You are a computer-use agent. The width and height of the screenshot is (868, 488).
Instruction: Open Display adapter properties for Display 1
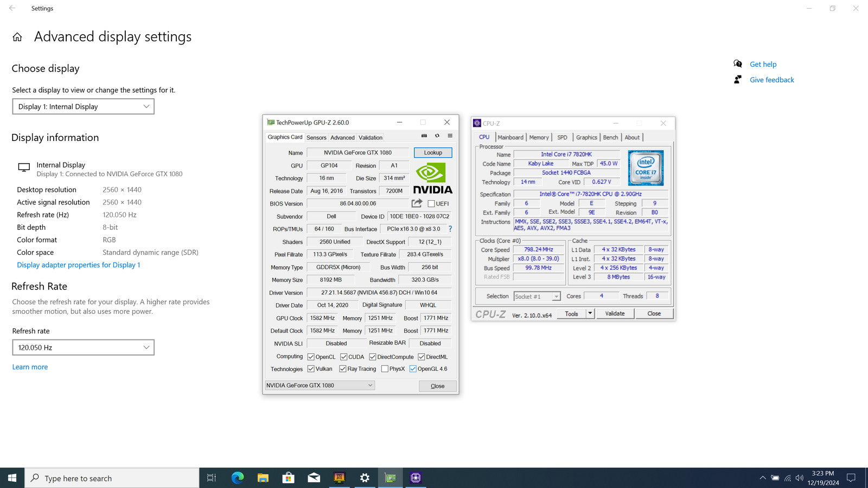[x=79, y=265]
